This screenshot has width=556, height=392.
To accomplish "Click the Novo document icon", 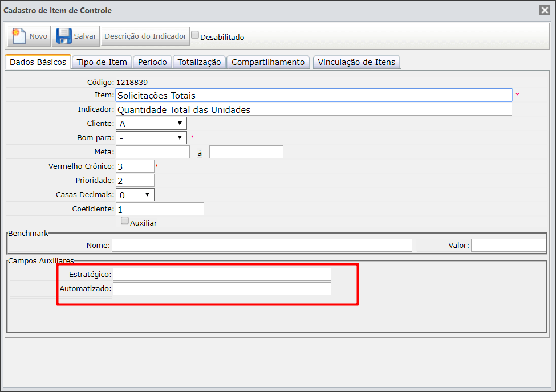I will pos(19,36).
